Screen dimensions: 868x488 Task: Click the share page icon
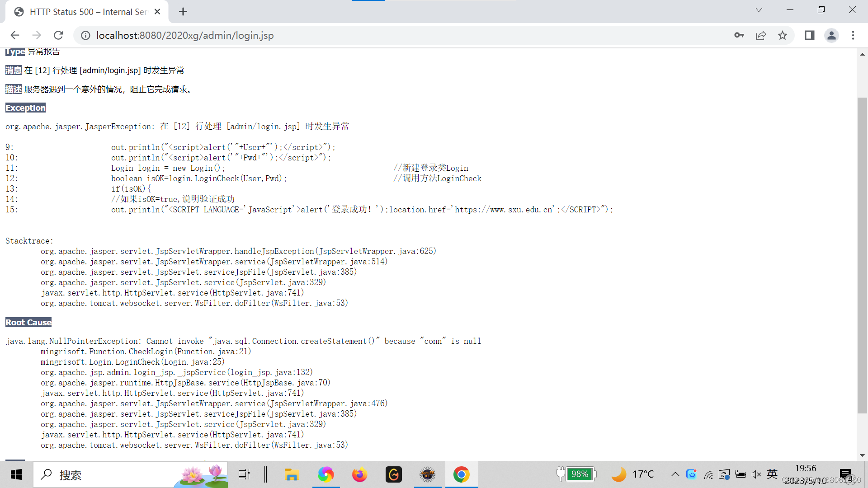click(x=761, y=35)
